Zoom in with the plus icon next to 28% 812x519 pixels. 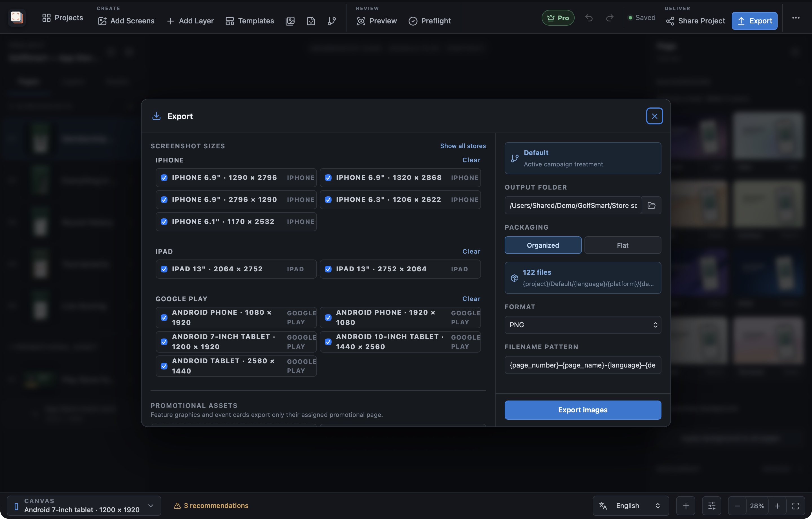777,505
